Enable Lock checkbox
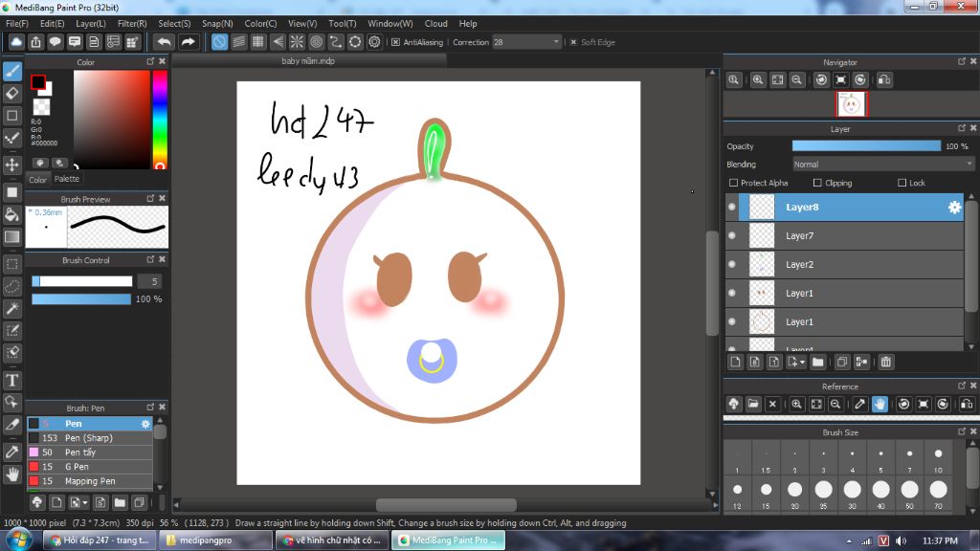 (x=902, y=183)
